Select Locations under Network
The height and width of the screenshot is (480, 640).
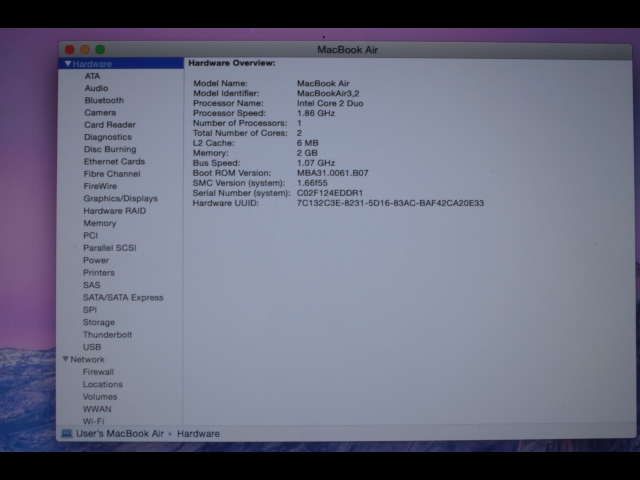(x=102, y=384)
